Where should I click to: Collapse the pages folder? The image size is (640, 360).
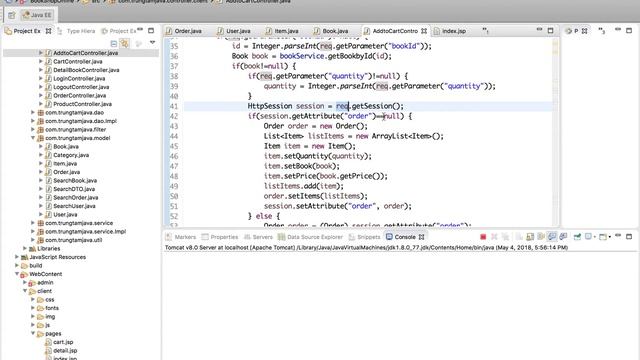point(33,333)
